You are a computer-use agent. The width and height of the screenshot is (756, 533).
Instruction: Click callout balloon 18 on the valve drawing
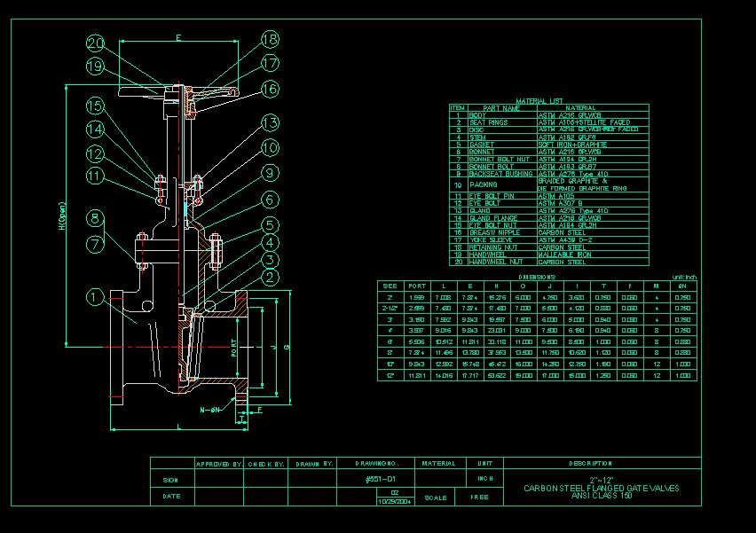point(270,40)
